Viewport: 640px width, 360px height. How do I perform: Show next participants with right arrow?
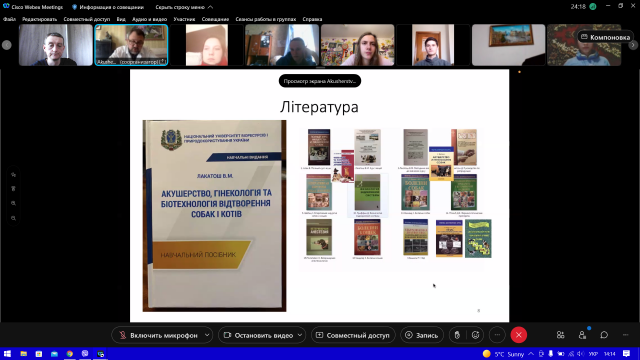tap(633, 45)
